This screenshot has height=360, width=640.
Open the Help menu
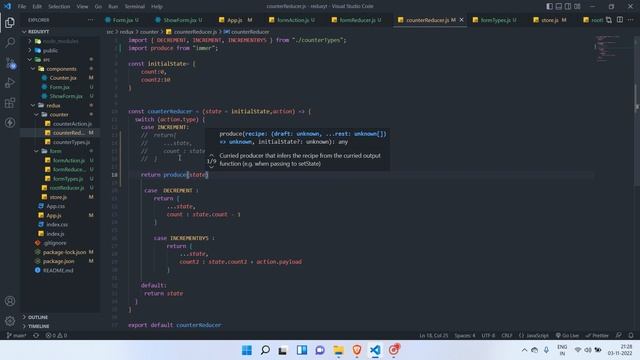(157, 7)
